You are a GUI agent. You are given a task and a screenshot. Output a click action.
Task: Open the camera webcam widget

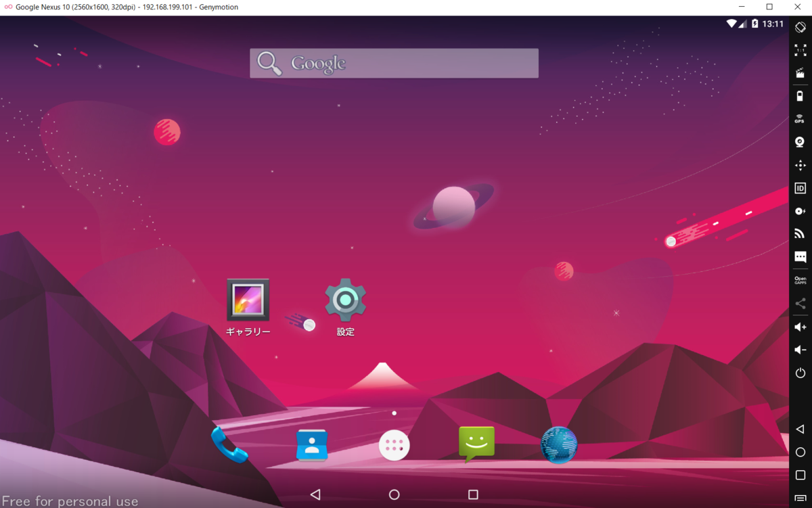point(800,142)
